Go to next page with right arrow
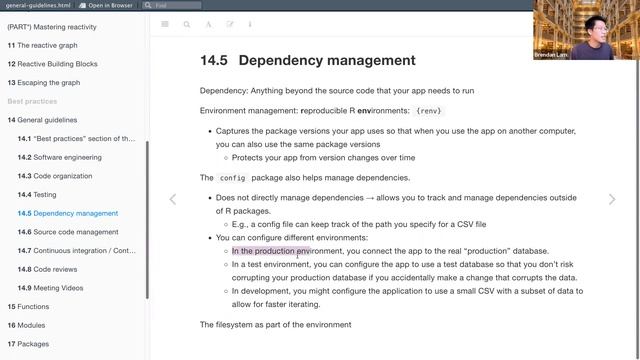This screenshot has width=640, height=360. pyautogui.click(x=612, y=199)
